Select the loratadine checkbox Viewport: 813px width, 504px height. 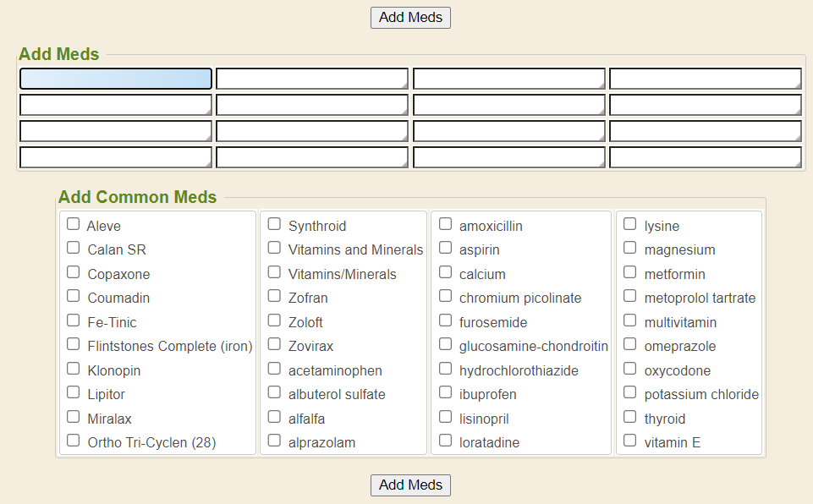tap(445, 441)
